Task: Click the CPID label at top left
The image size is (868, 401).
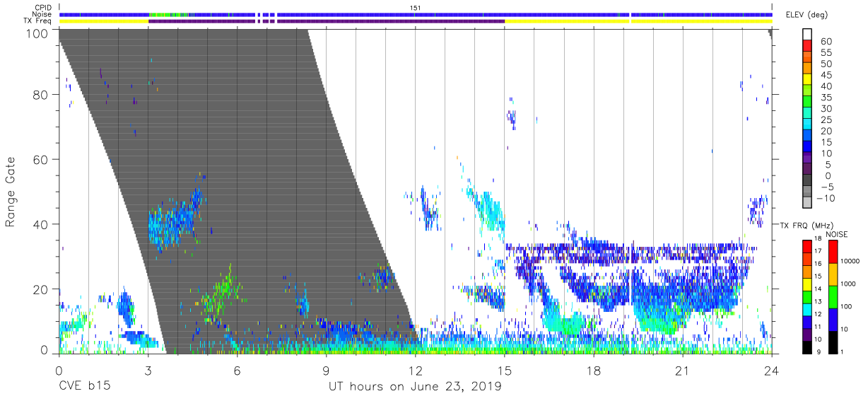Action: (42, 8)
